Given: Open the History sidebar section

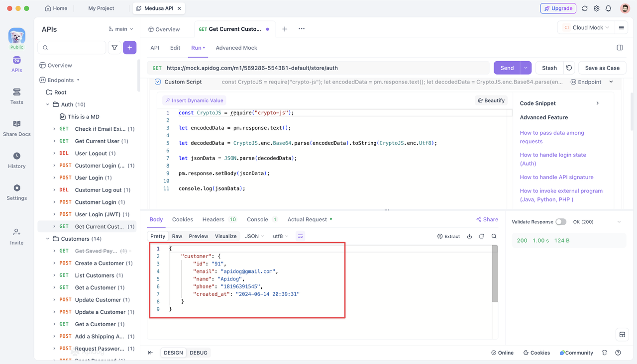Looking at the screenshot, I should click(17, 161).
